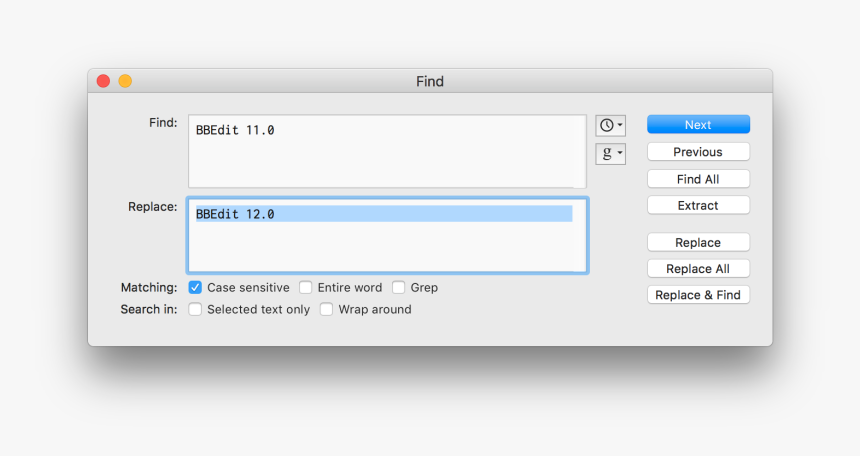This screenshot has width=860, height=456.
Task: Close the Find window with red button
Action: pos(103,81)
